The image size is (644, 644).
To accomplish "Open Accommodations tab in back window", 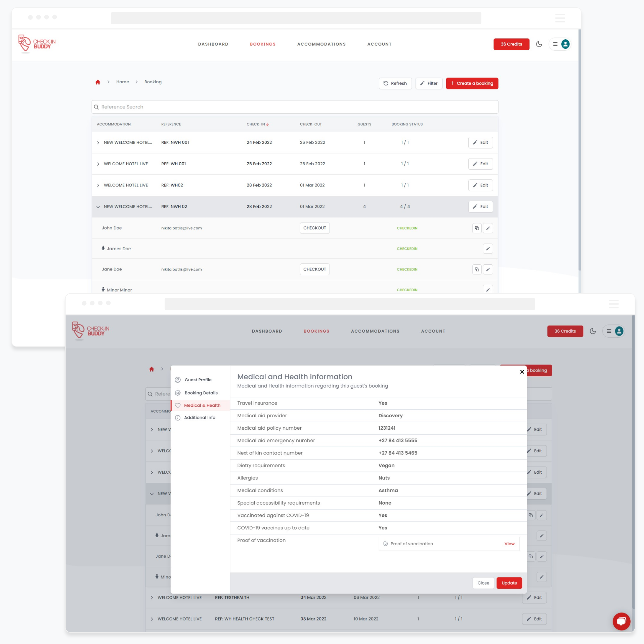I will coord(321,44).
